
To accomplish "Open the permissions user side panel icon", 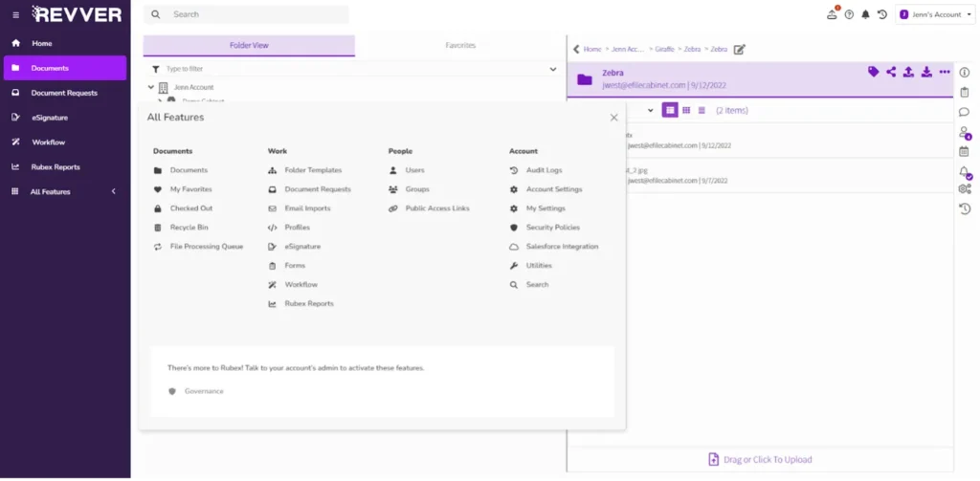I will pos(965,132).
